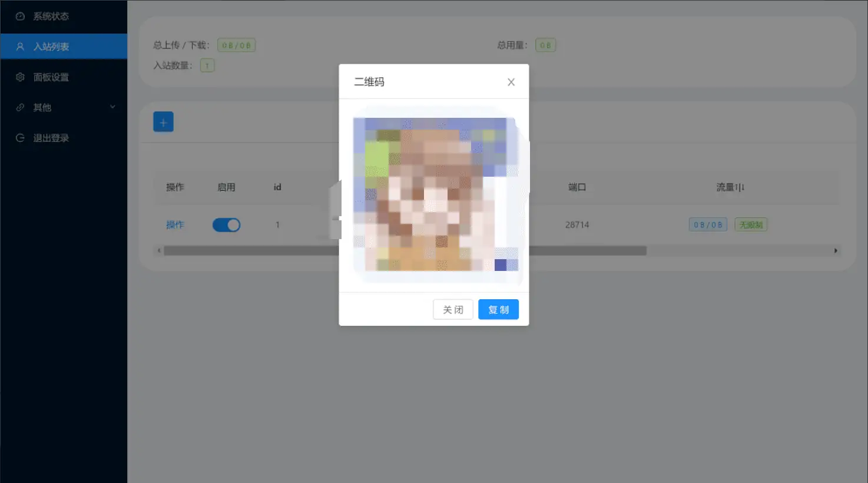Open 面板设置 via its gear icon
Viewport: 868px width, 483px height.
19,77
